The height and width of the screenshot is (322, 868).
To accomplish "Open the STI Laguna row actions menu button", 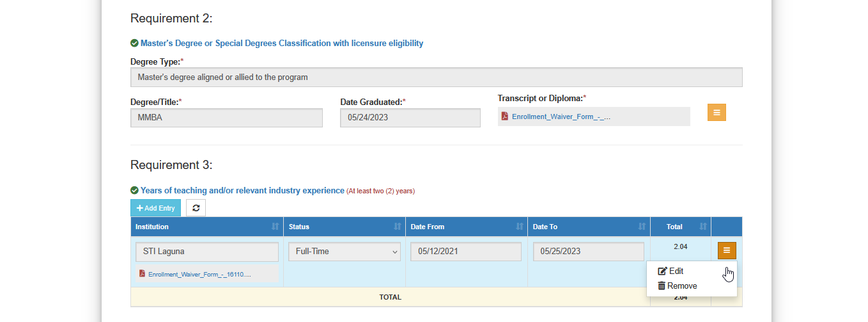I will tap(727, 250).
